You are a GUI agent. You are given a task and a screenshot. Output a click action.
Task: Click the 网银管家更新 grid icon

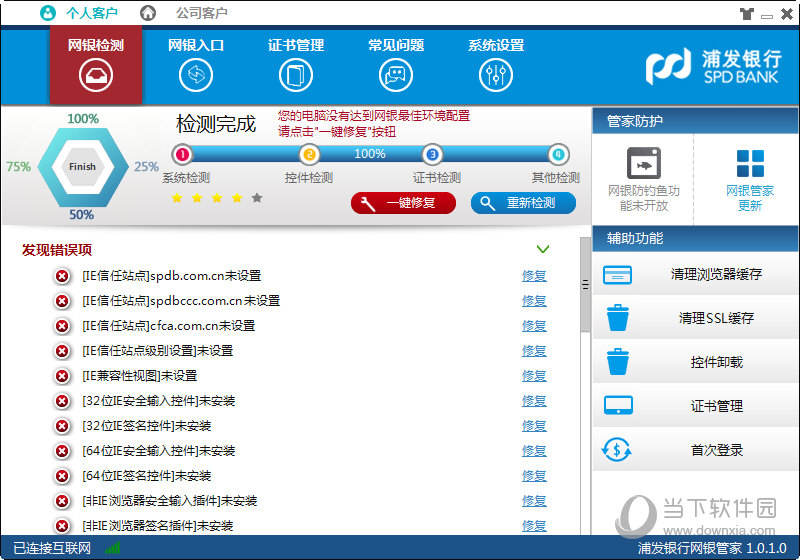click(750, 163)
